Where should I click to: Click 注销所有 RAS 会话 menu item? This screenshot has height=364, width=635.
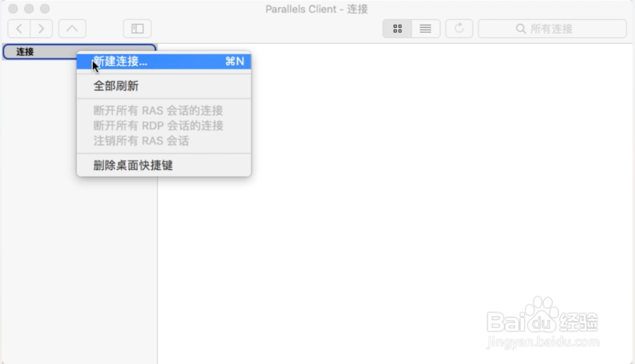164,141
